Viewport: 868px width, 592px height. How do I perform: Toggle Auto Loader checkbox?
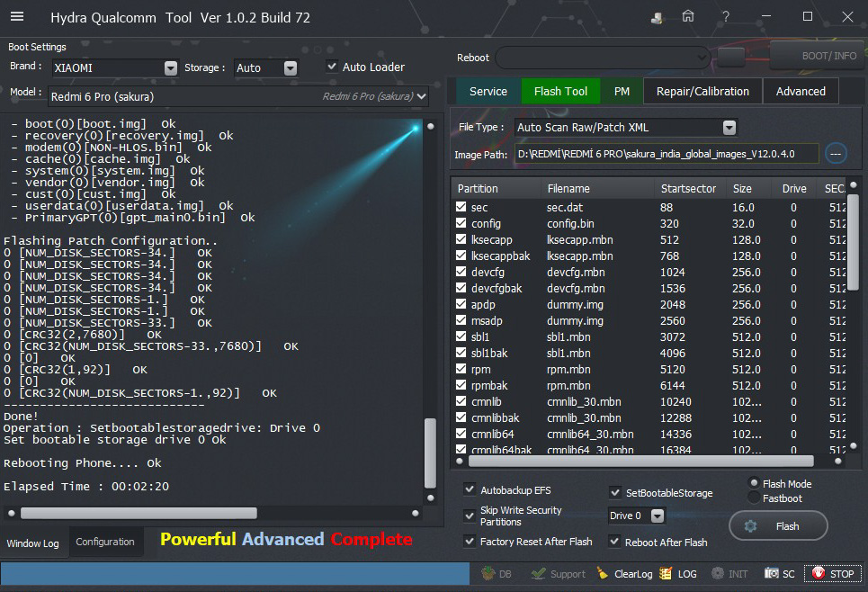point(332,67)
